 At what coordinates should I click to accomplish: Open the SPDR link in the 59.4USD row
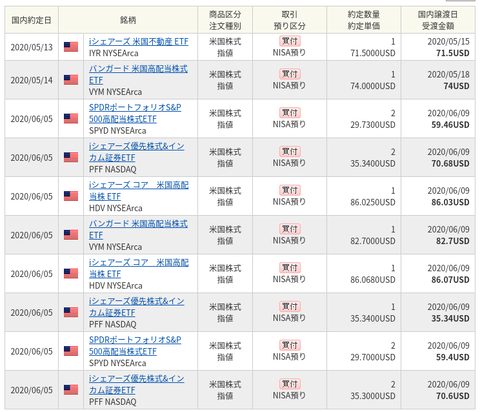135,346
